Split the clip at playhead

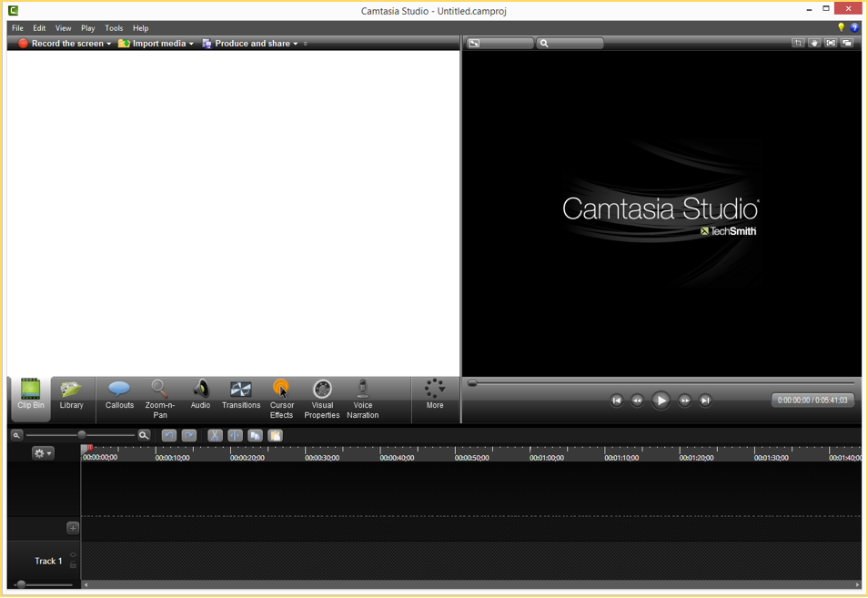click(x=235, y=436)
